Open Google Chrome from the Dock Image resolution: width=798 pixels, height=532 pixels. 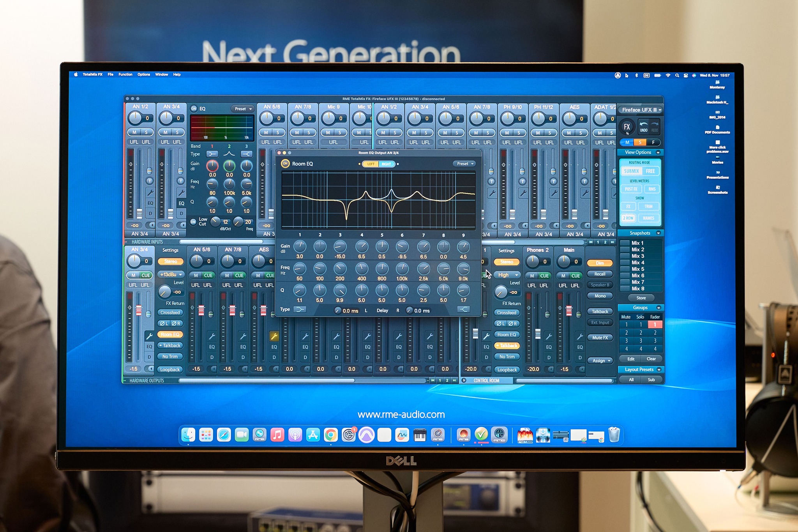click(x=330, y=435)
